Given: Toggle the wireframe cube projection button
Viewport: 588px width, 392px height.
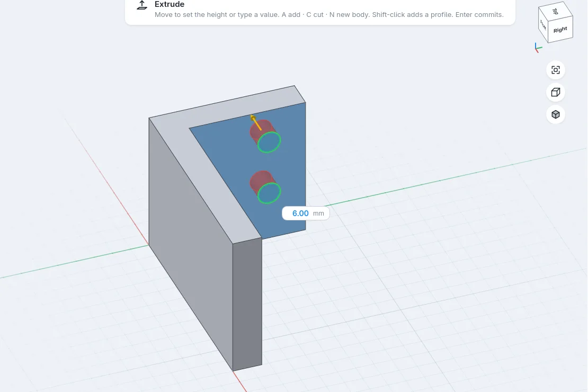Looking at the screenshot, I should coord(555,92).
